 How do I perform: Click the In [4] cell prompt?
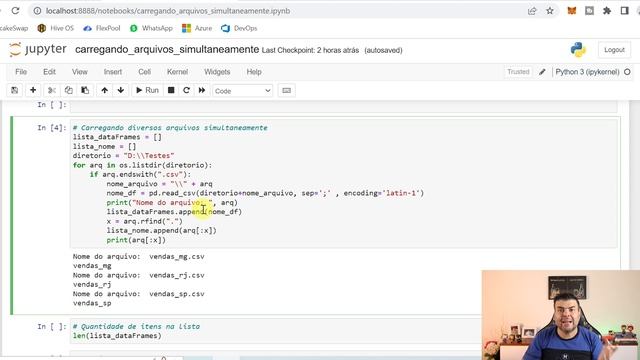click(51, 128)
